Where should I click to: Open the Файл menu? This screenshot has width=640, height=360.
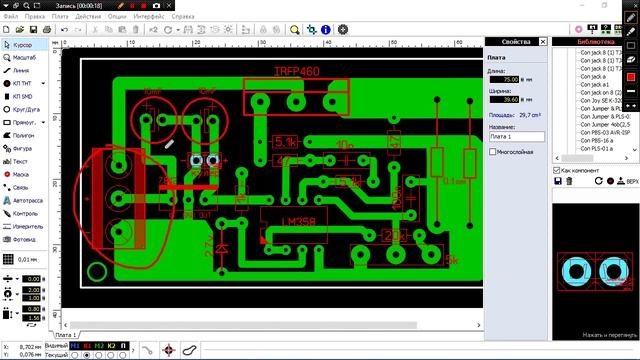tap(11, 16)
